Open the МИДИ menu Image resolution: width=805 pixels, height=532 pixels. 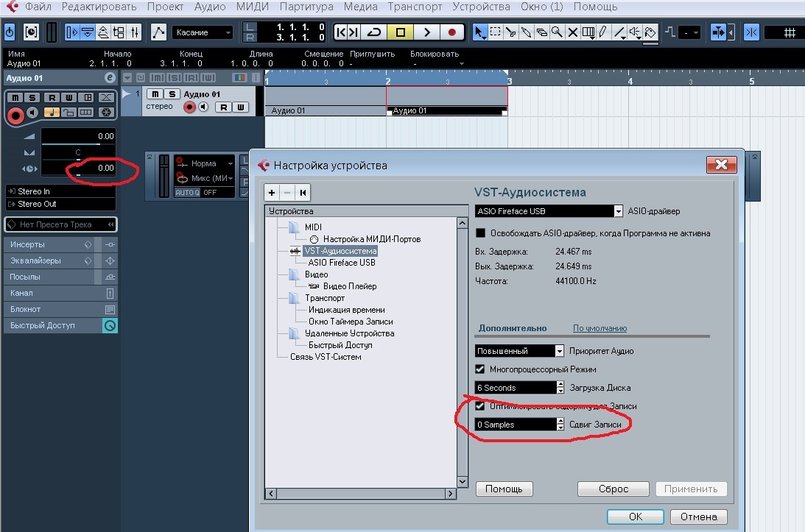253,7
